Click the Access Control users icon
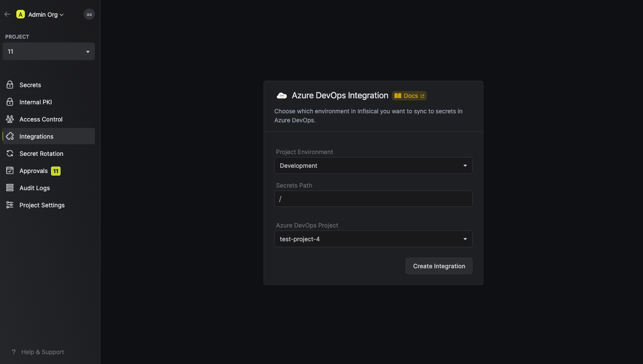 pos(10,119)
